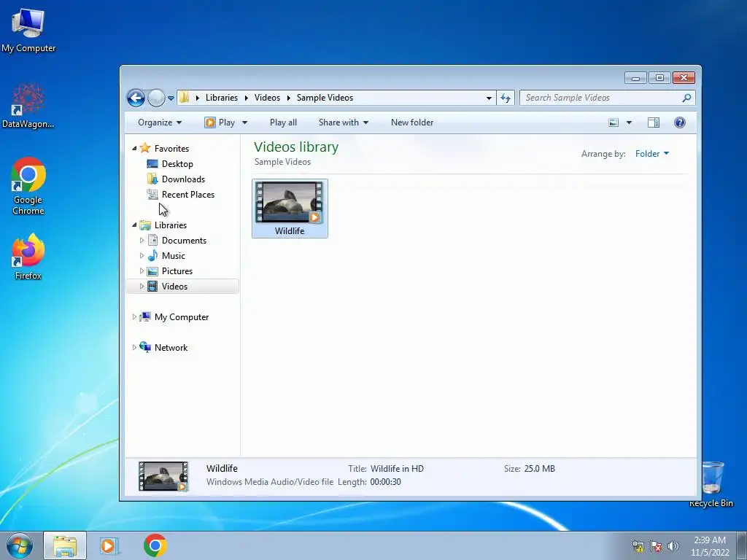This screenshot has width=747, height=560.
Task: Open the Play button dropdown arrow
Action: point(244,122)
